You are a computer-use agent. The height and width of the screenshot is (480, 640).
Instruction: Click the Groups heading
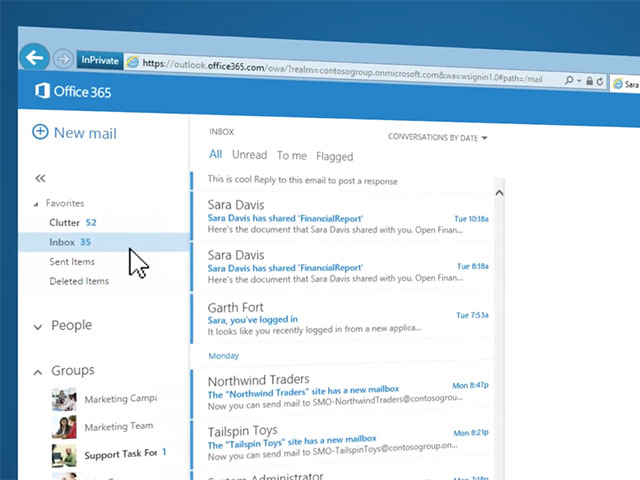click(x=73, y=371)
